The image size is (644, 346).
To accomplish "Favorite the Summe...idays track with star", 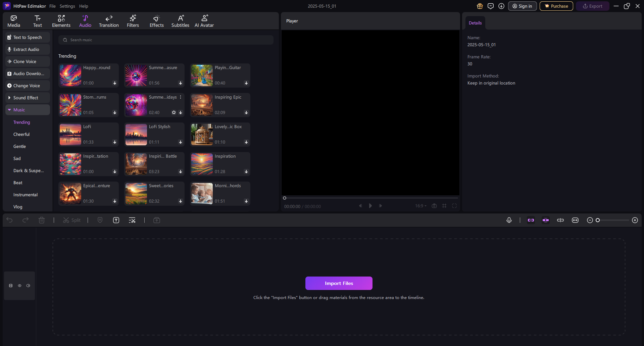I will (x=174, y=112).
